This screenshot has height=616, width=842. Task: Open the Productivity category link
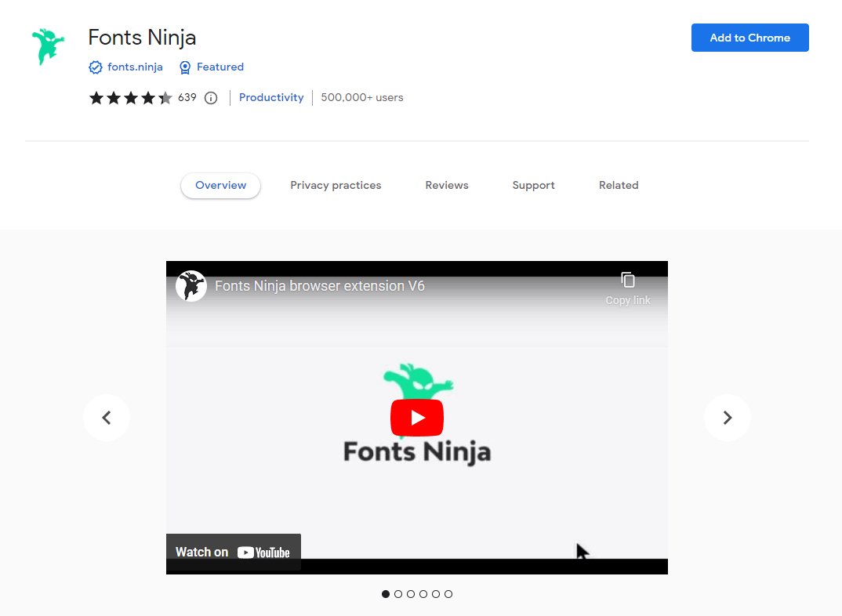[271, 98]
